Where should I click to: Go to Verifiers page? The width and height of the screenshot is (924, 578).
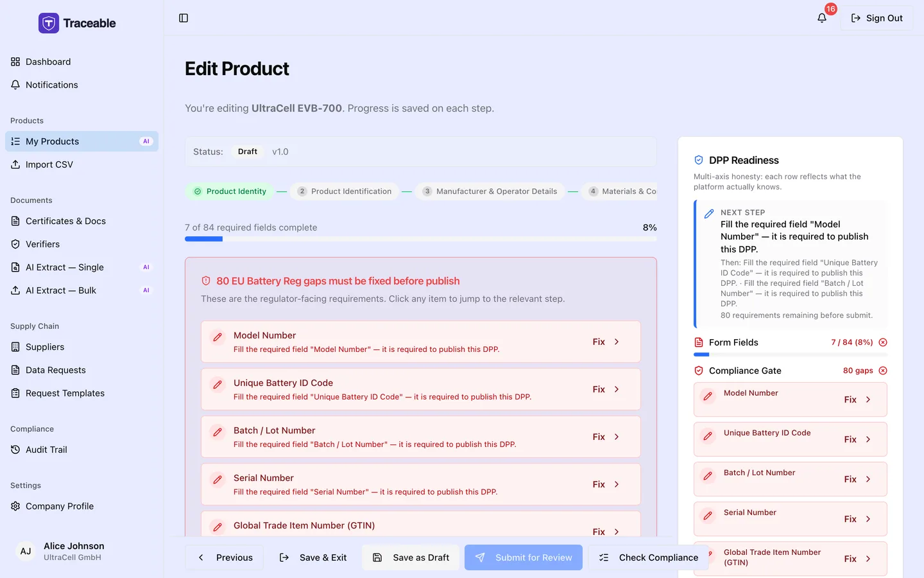[81, 244]
